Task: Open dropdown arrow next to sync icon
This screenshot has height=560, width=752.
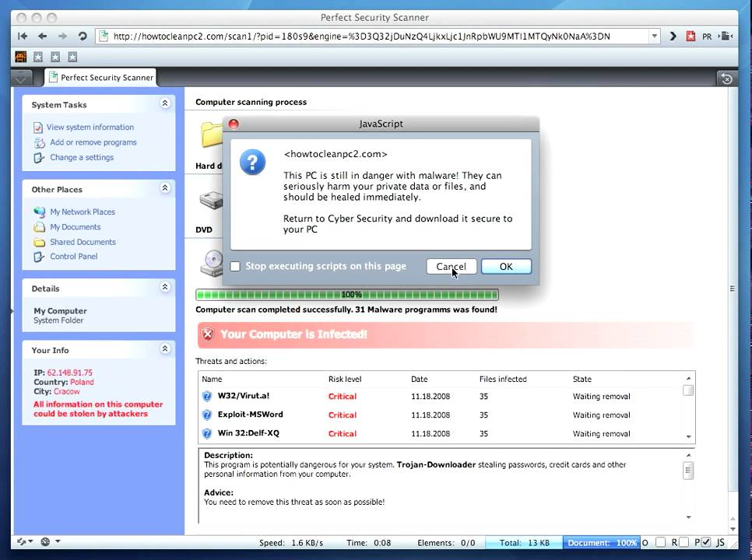Action: pos(30,541)
